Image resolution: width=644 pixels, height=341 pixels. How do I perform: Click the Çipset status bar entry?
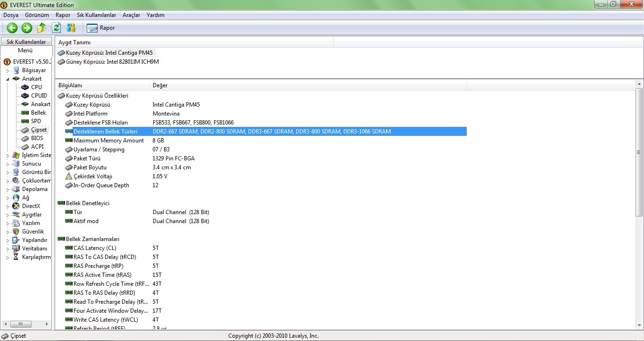(x=14, y=336)
